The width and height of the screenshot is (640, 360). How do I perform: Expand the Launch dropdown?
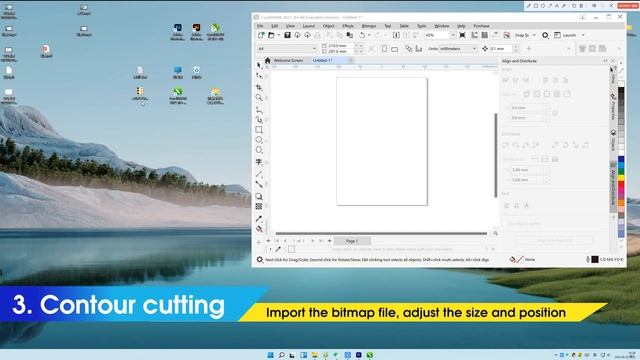[583, 36]
